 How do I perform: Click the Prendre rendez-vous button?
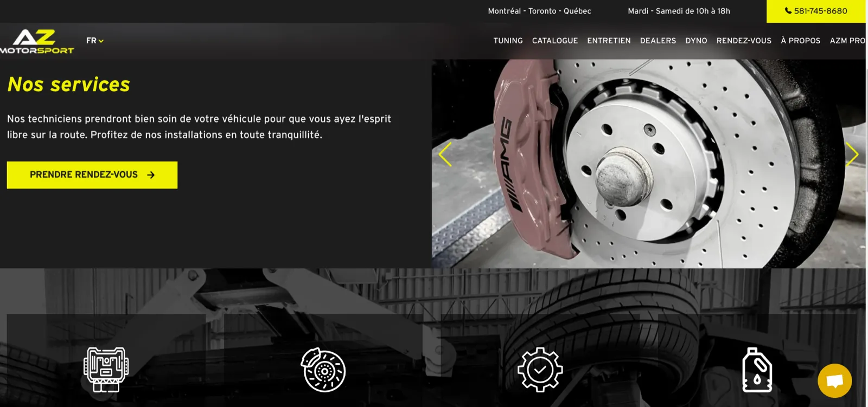click(x=92, y=175)
